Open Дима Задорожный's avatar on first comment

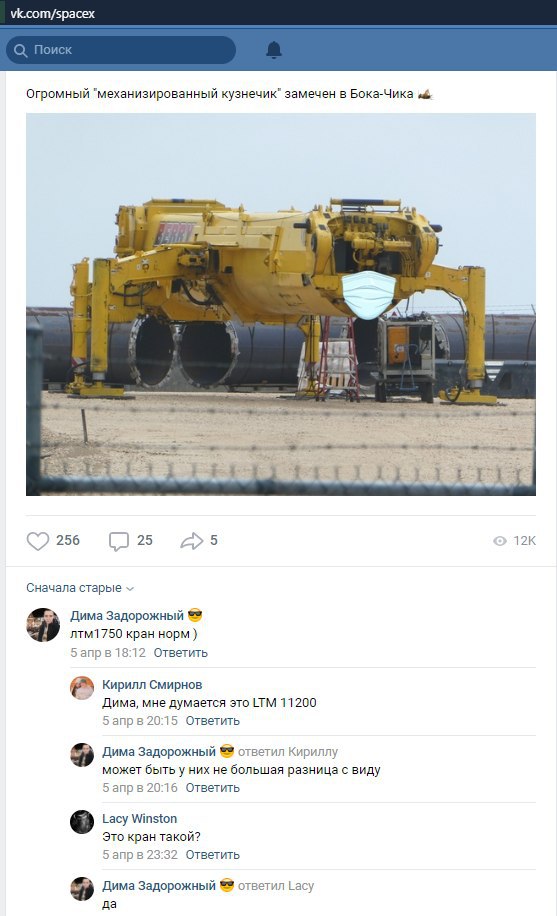click(43, 624)
